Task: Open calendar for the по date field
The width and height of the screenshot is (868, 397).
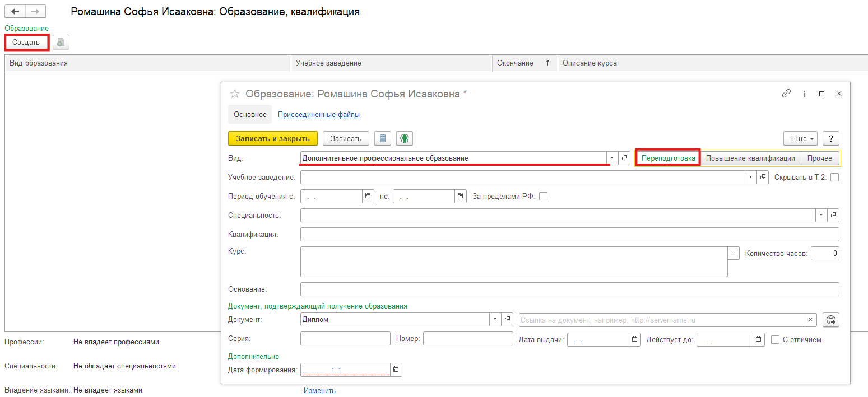Action: (460, 196)
